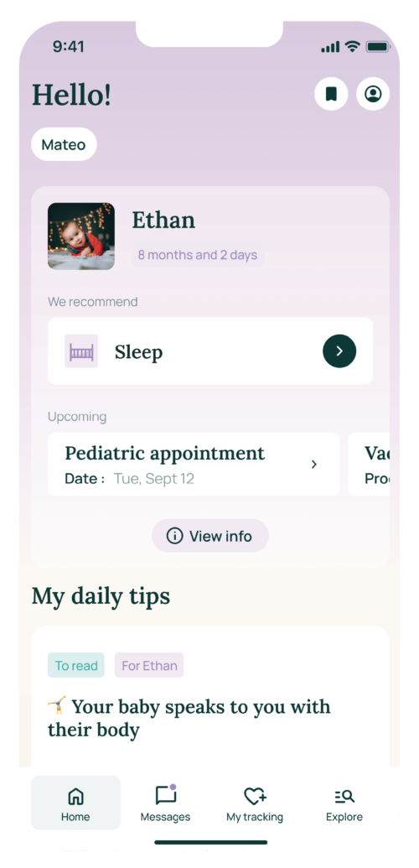
Task: Tap the heart-plus My tracking icon
Action: [x=255, y=796]
